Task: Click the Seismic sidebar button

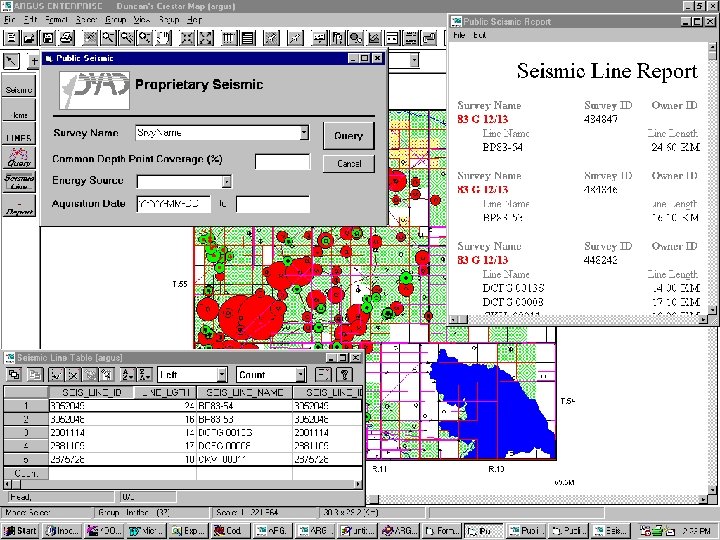Action: pos(19,85)
